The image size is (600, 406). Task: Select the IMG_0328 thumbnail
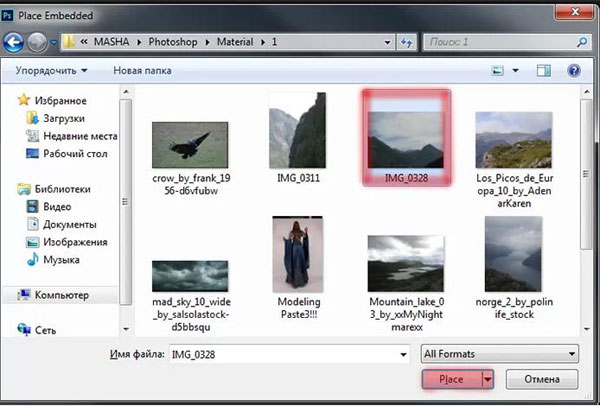(406, 140)
